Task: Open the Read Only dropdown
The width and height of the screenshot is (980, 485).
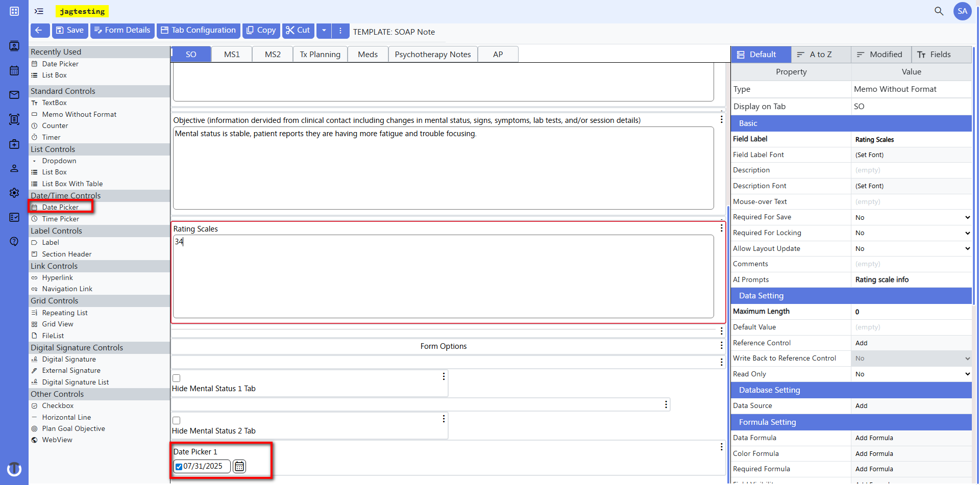Action: tap(967, 374)
